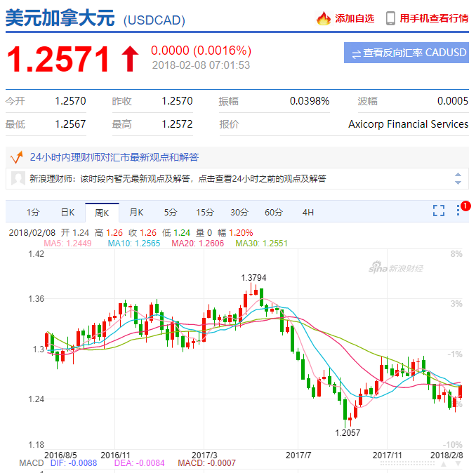This screenshot has height=473, width=476.
Task: Click the 最高 value 1.2572
Action: tap(178, 124)
